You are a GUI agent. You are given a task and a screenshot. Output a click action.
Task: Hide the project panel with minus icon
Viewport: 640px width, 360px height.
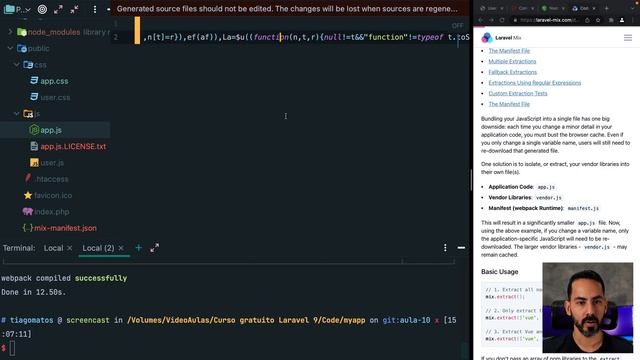[108, 9]
